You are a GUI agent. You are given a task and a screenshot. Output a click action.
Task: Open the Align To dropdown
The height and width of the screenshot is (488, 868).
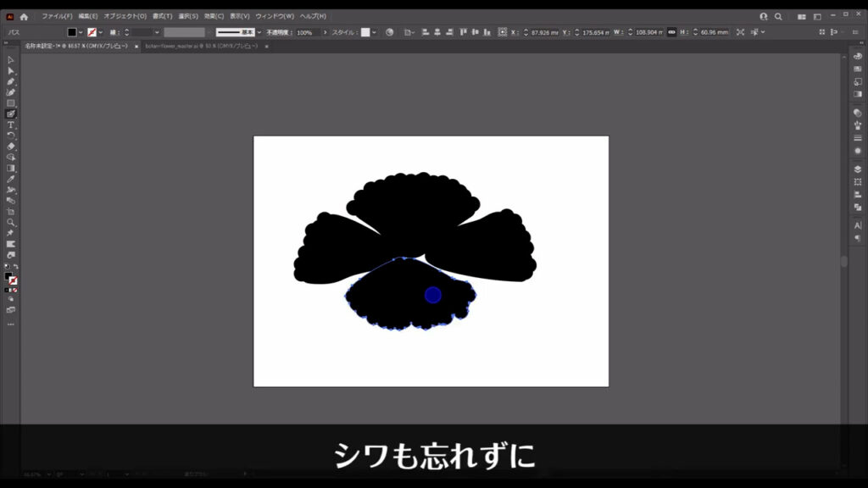click(409, 32)
